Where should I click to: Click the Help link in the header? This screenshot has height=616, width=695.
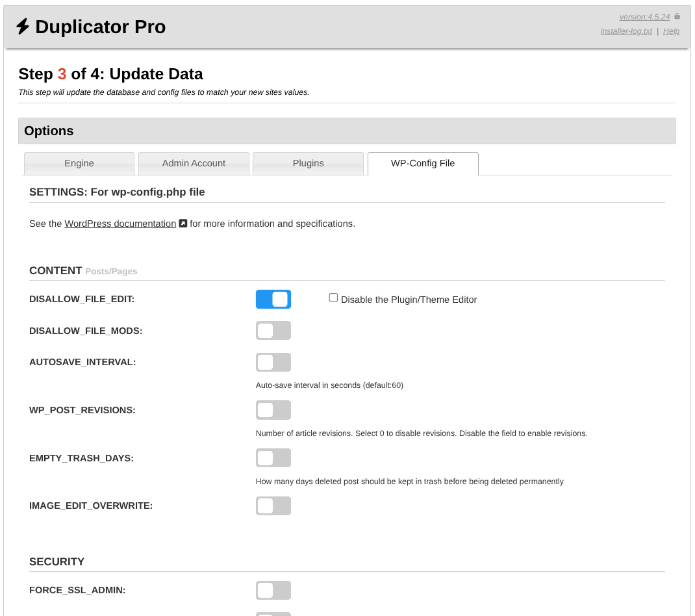click(x=671, y=31)
